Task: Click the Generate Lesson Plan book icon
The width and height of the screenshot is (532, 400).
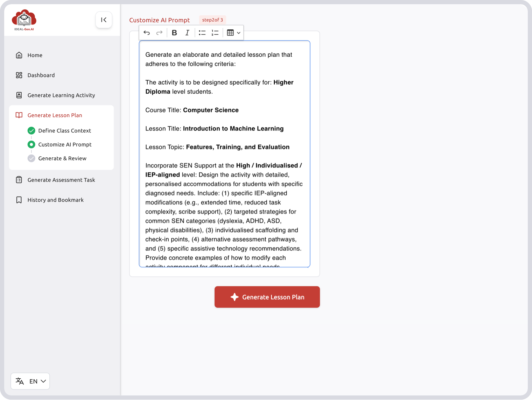Action: click(x=19, y=115)
